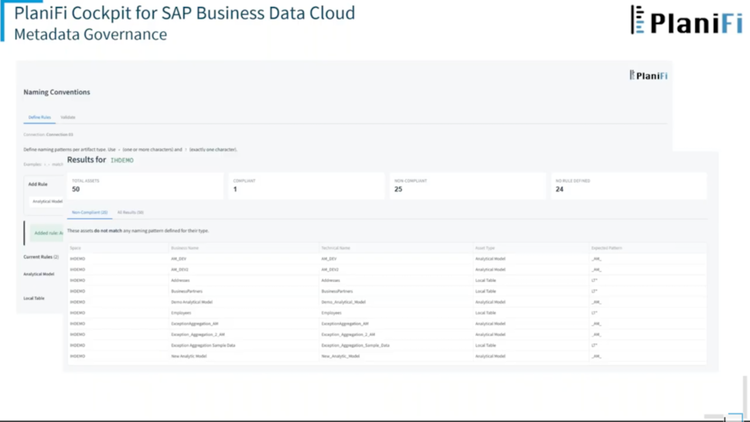Click ExceptionAggregation_AM in the Business Name column
This screenshot has height=422, width=750.
[x=195, y=324]
